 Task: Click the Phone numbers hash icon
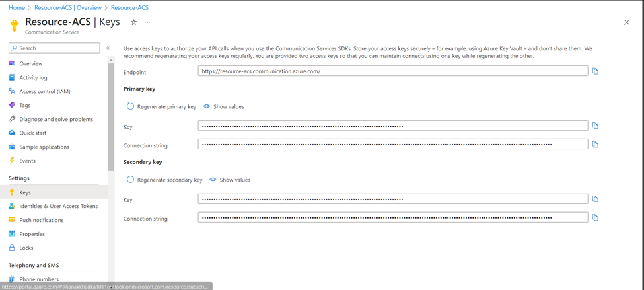coord(12,279)
